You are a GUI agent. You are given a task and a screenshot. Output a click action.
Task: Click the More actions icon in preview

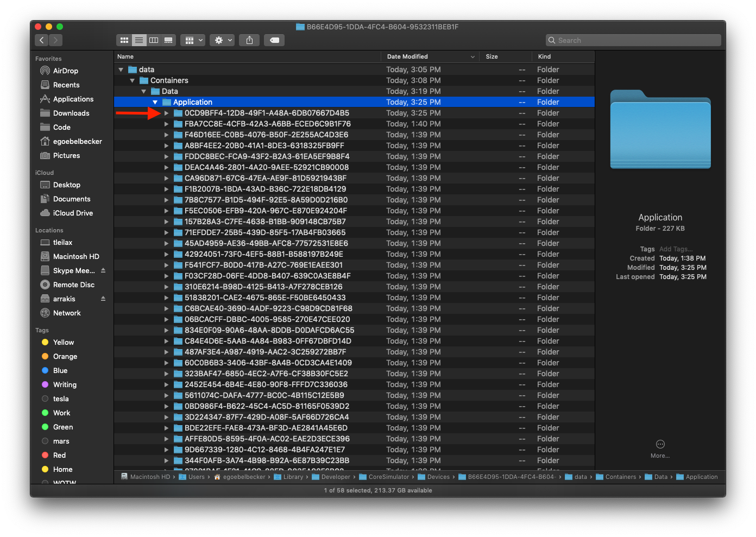[x=660, y=444]
